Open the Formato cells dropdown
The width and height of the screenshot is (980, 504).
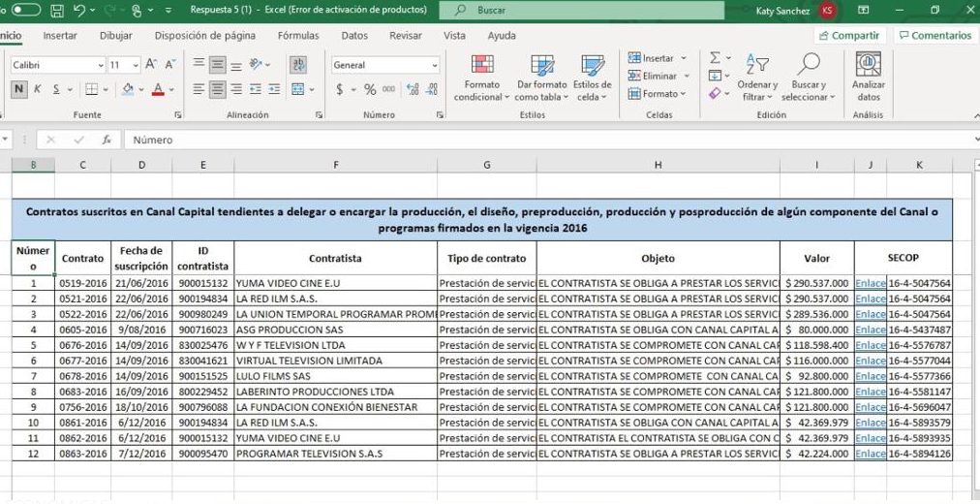pyautogui.click(x=657, y=94)
